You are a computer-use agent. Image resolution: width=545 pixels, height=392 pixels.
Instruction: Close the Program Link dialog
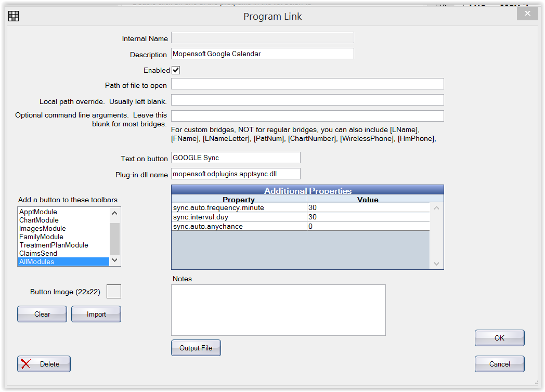click(x=527, y=14)
